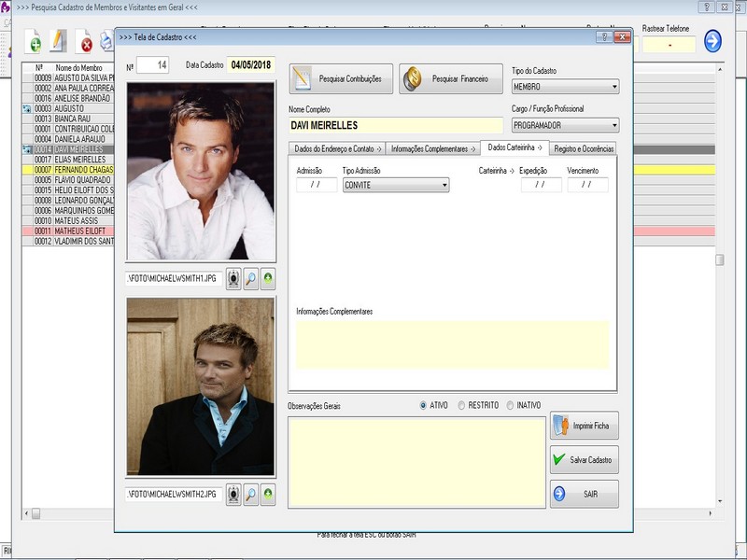Select red row 00011 MATHEUS EILOFT

(x=68, y=231)
